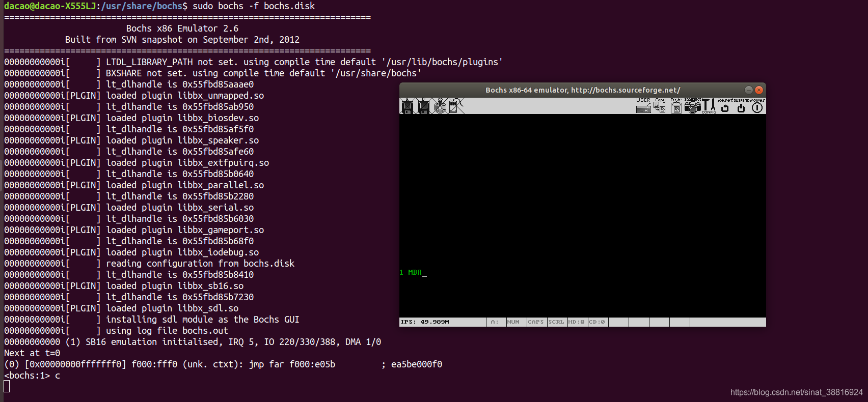Click the 'SB16 emulation initialised' line
Viewport: 868px width, 402px height.
click(x=193, y=342)
